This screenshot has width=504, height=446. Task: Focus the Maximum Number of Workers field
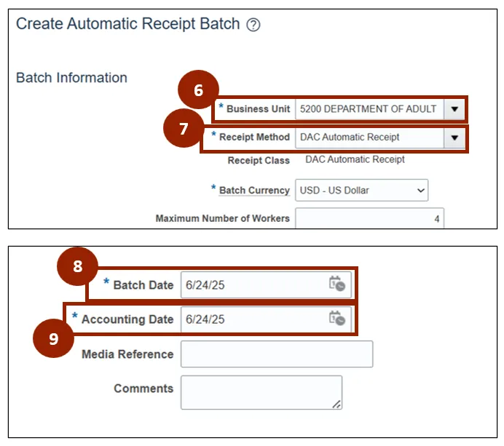[369, 218]
